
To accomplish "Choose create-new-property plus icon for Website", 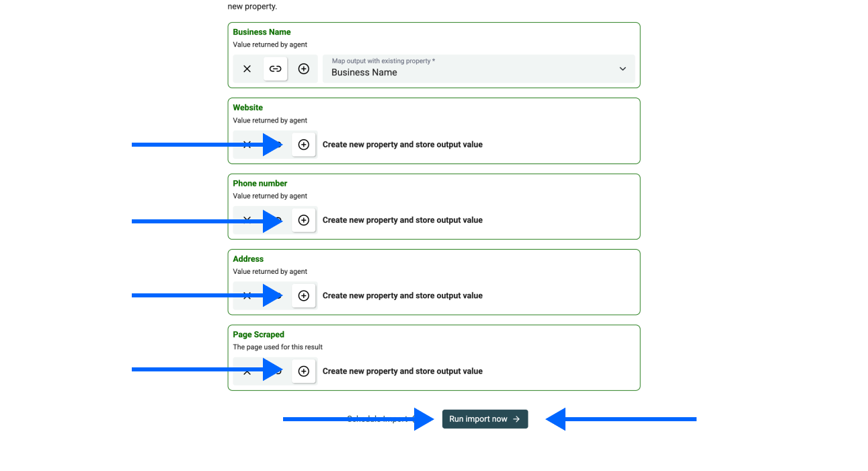I will (x=304, y=145).
